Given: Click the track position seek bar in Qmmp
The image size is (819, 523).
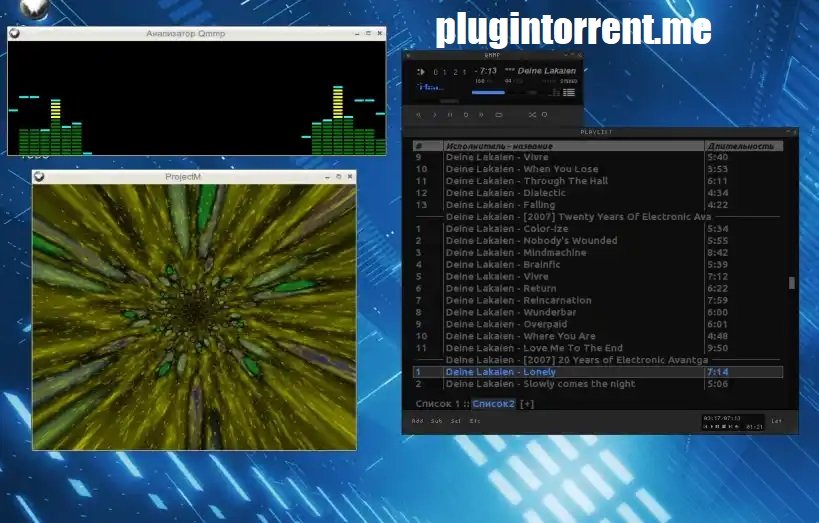Looking at the screenshot, I should [449, 101].
